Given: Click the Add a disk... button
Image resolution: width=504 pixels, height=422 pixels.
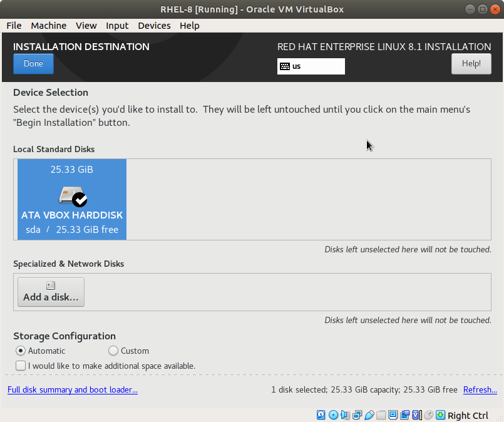Looking at the screenshot, I should tap(51, 292).
